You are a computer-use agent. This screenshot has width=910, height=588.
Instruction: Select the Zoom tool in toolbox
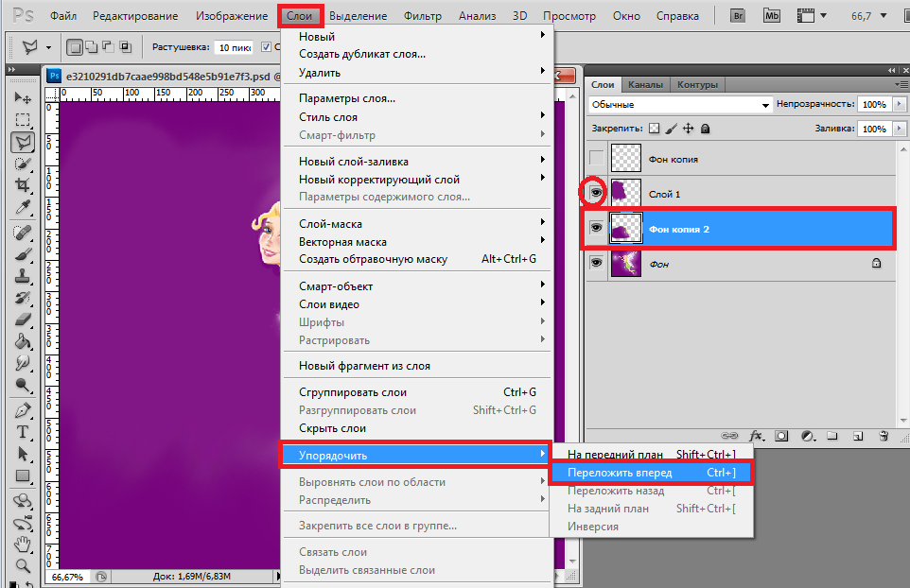pyautogui.click(x=23, y=565)
